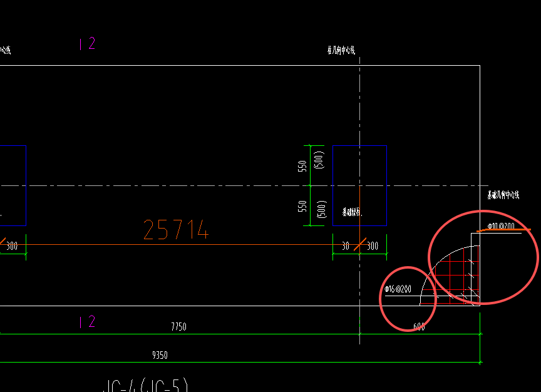Click the 300 dimension beside the left blue column
The height and width of the screenshot is (392, 541).
[12, 246]
